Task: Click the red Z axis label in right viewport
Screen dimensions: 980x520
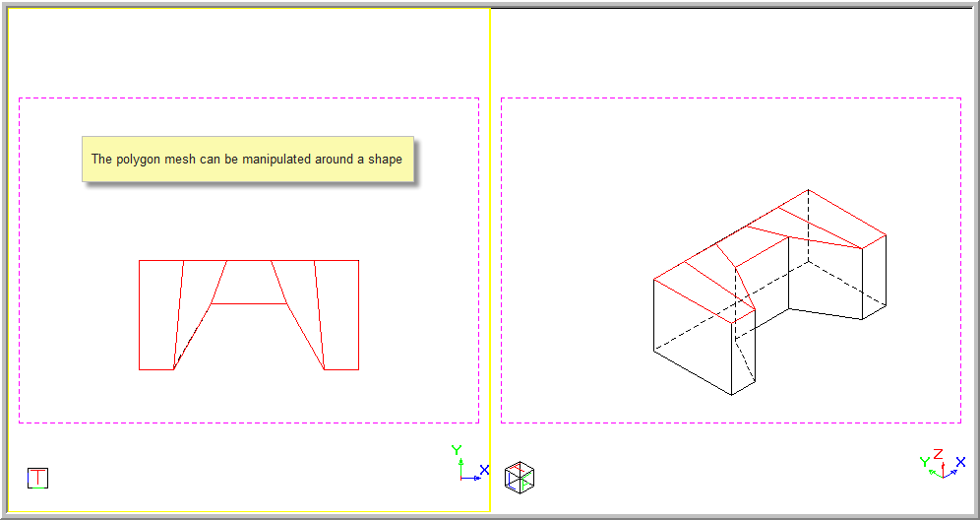Action: click(938, 454)
